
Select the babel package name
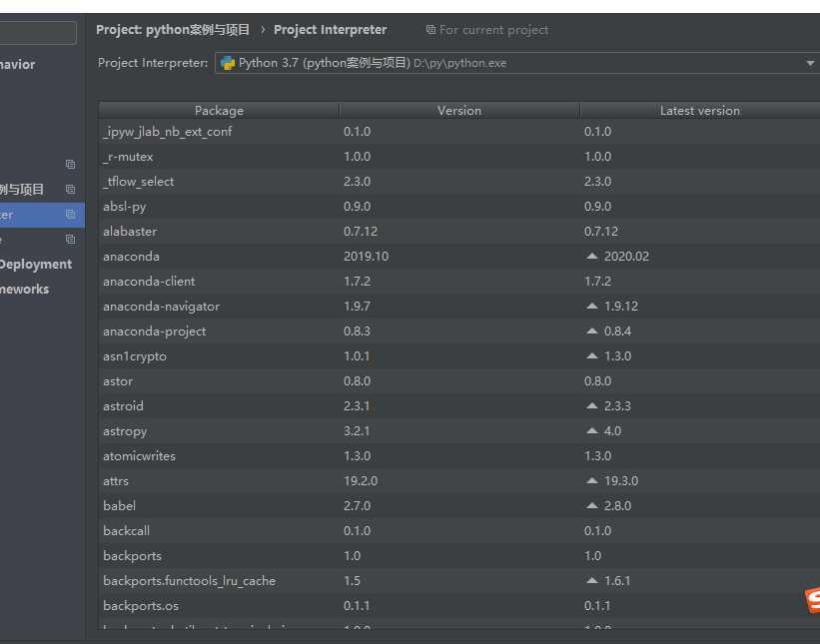coord(119,506)
